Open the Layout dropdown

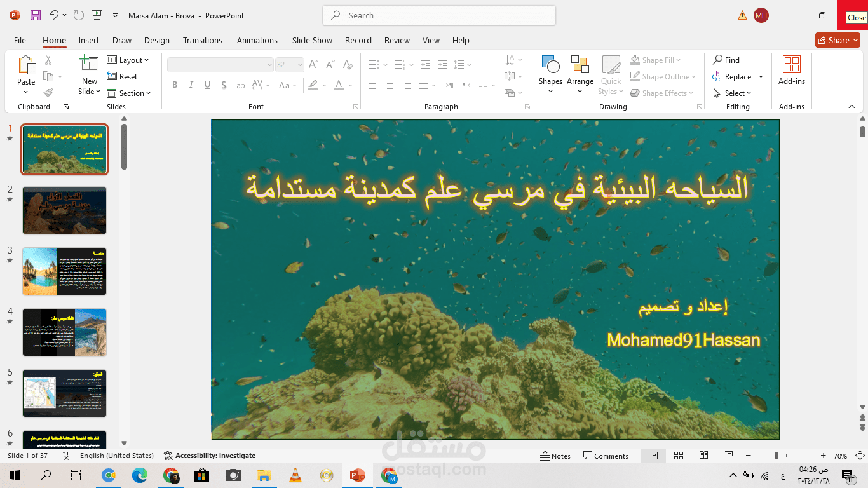pyautogui.click(x=128, y=60)
